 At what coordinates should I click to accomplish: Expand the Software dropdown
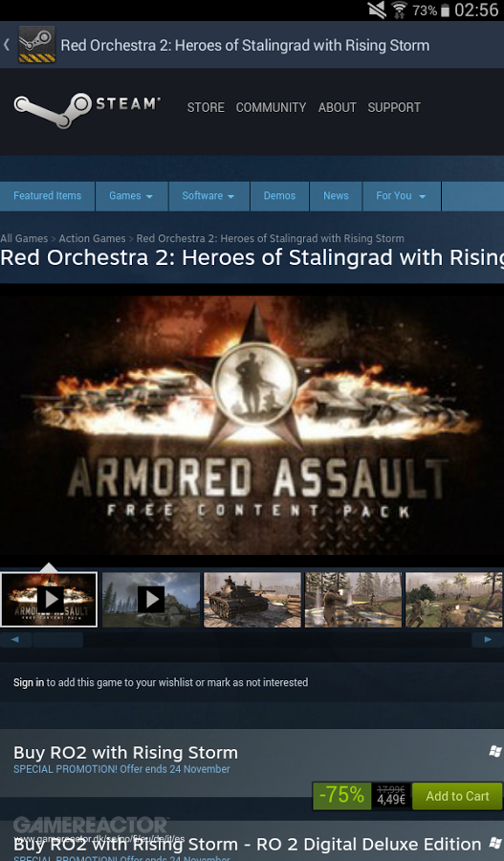[208, 196]
